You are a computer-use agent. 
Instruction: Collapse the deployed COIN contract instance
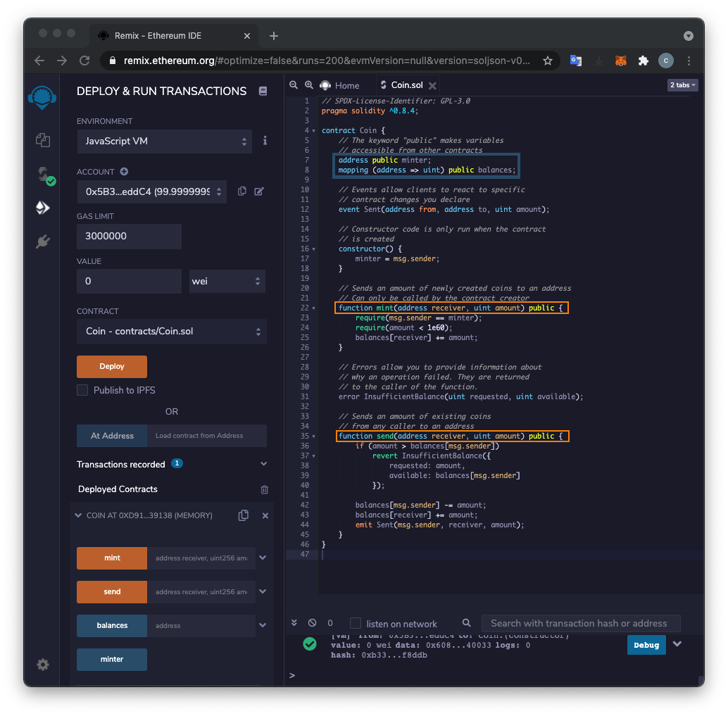tap(77, 515)
